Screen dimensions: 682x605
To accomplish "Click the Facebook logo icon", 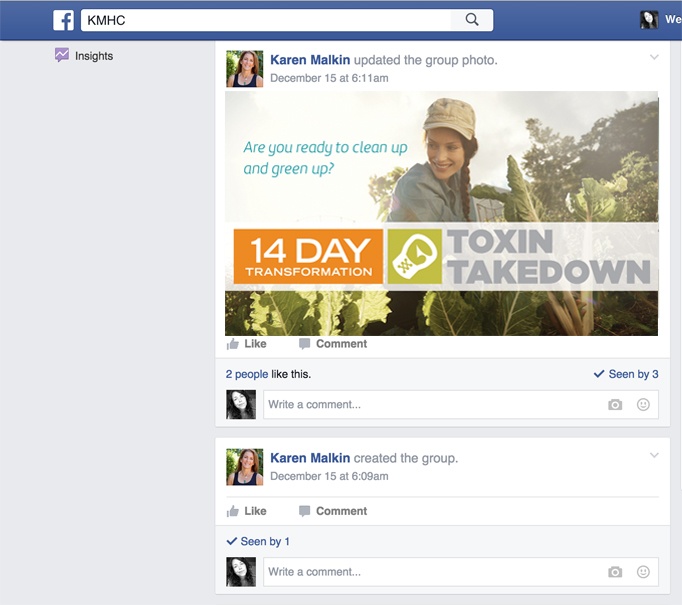I will coord(64,20).
